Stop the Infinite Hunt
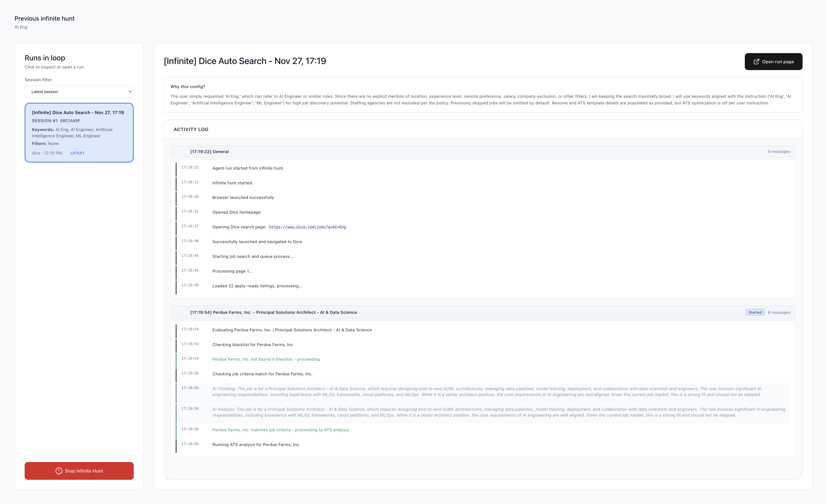The width and height of the screenshot is (826, 504). point(79,470)
